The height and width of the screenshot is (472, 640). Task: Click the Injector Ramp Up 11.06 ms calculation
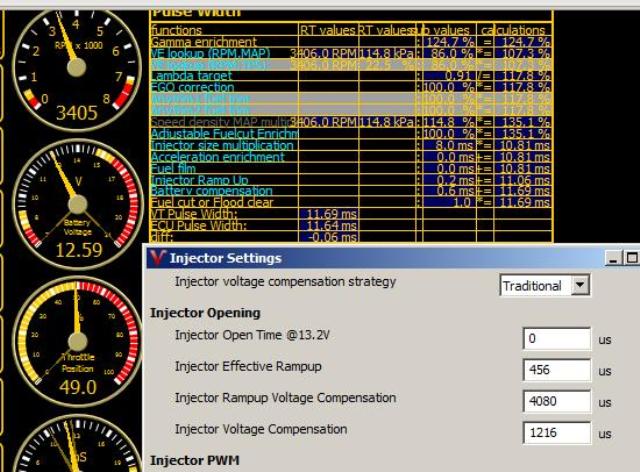pos(523,180)
